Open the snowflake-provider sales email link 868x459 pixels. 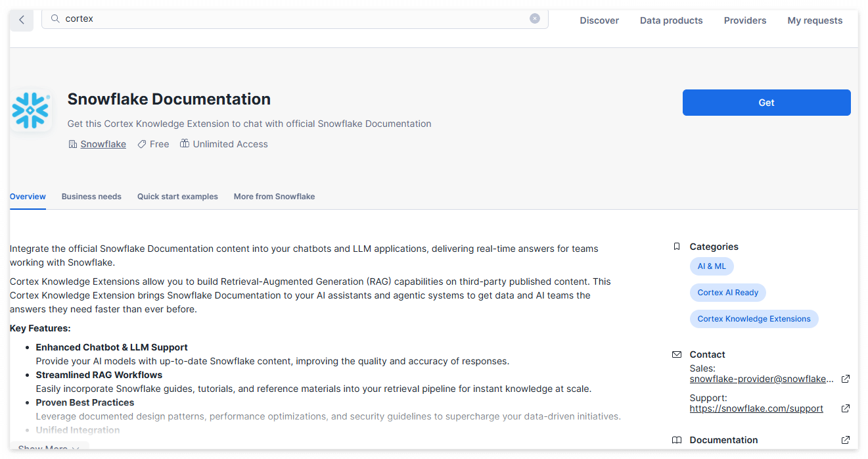coord(762,379)
